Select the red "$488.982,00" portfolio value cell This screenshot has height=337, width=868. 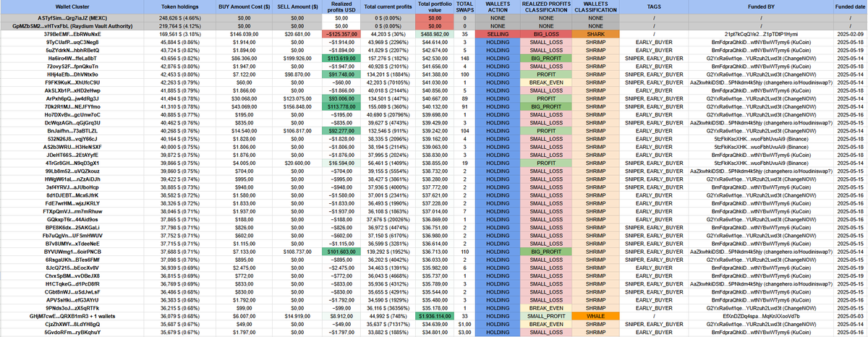pyautogui.click(x=434, y=34)
